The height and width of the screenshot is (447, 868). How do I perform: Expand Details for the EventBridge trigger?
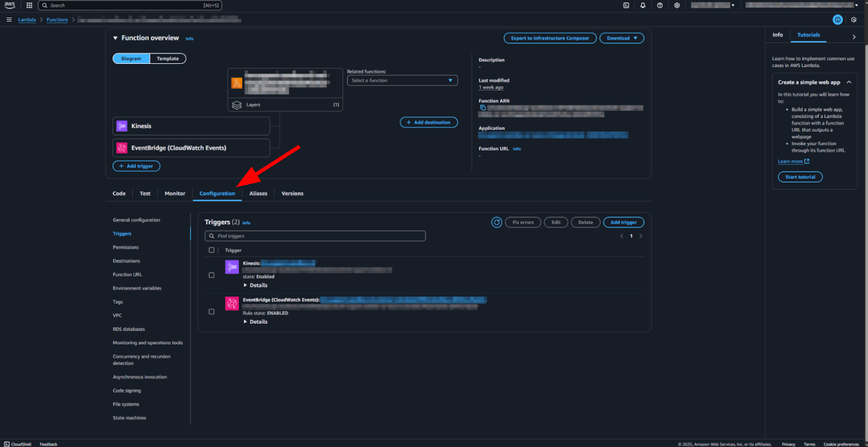tap(256, 322)
